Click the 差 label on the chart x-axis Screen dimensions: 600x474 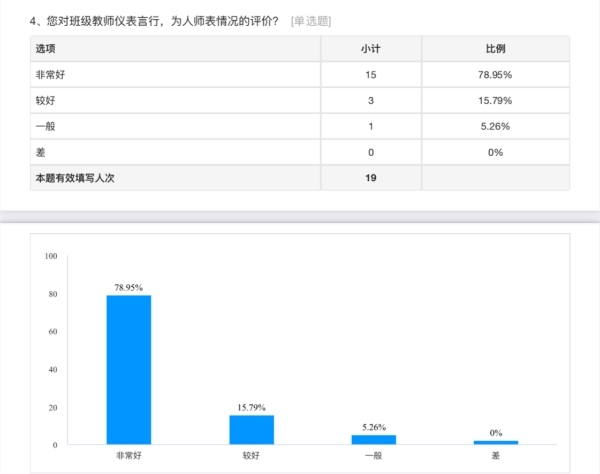pos(496,455)
